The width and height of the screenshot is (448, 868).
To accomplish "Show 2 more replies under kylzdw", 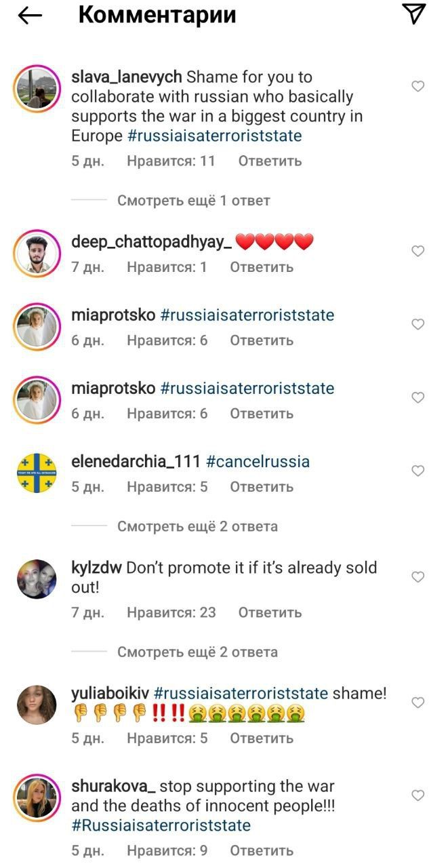I will [197, 652].
